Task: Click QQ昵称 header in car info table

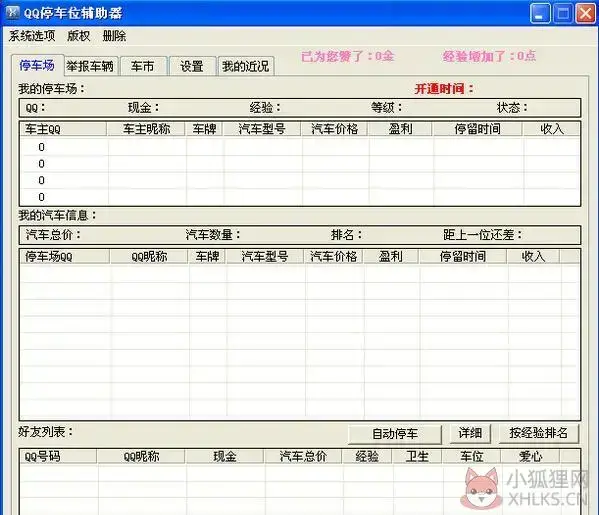Action: [149, 256]
